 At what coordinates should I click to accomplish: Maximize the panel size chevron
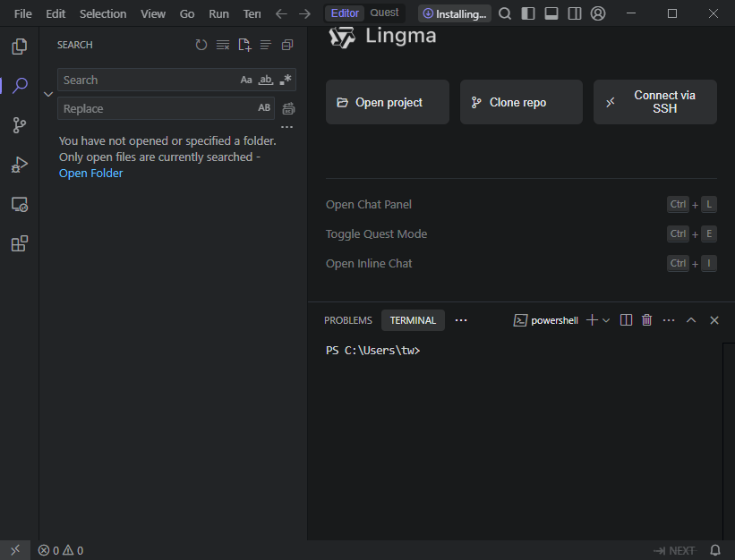[x=691, y=320]
